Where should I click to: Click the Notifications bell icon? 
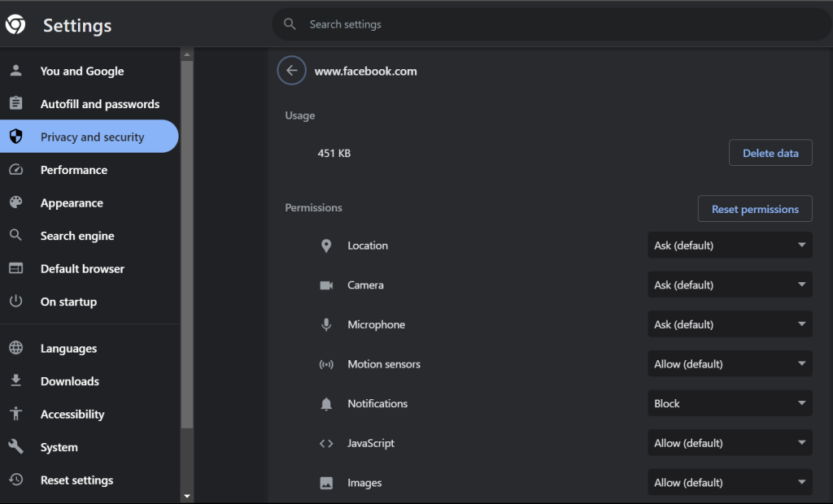click(x=326, y=404)
